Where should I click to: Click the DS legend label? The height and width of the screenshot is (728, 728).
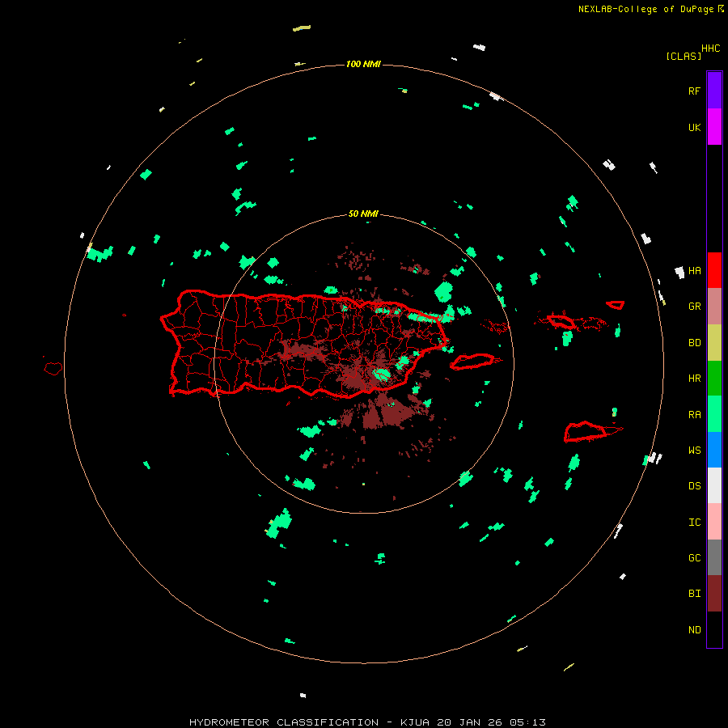694,486
